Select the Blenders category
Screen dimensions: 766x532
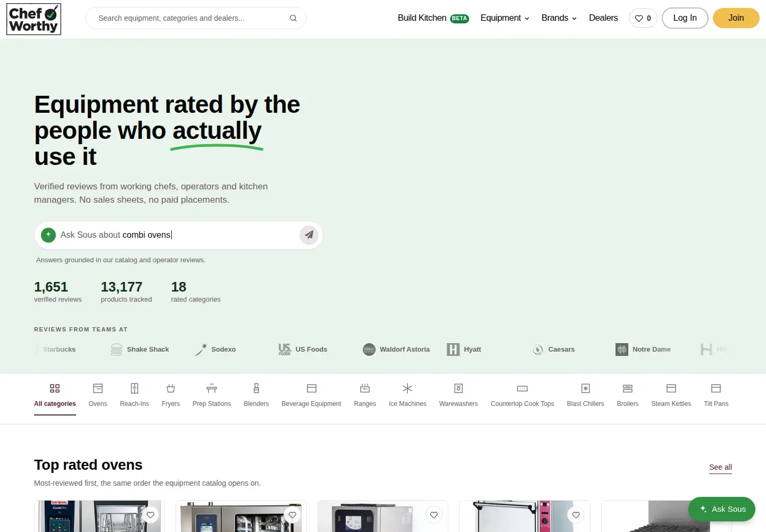(256, 395)
